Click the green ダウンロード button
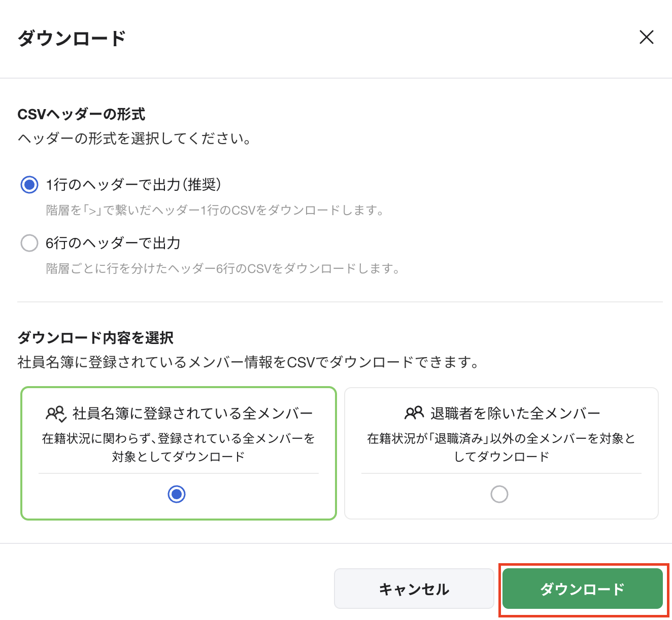Image resolution: width=672 pixels, height=620 pixels. 582,589
